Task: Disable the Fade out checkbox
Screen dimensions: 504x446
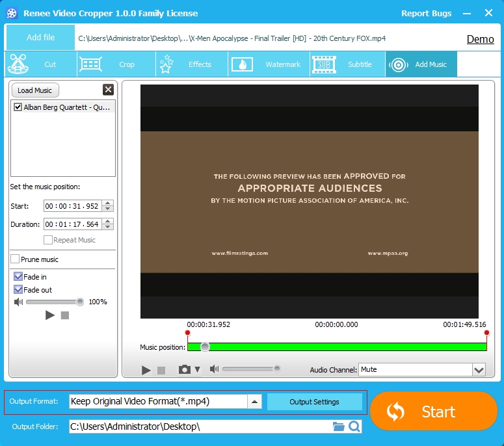Action: point(18,290)
